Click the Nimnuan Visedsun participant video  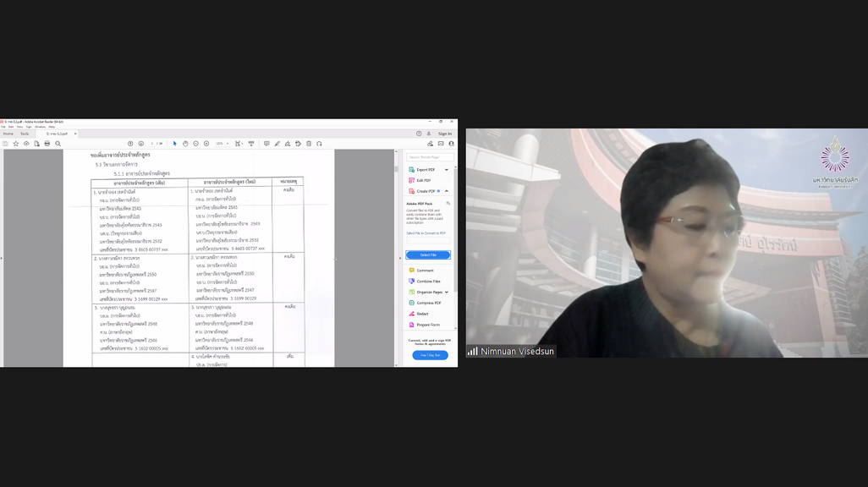[x=667, y=243]
